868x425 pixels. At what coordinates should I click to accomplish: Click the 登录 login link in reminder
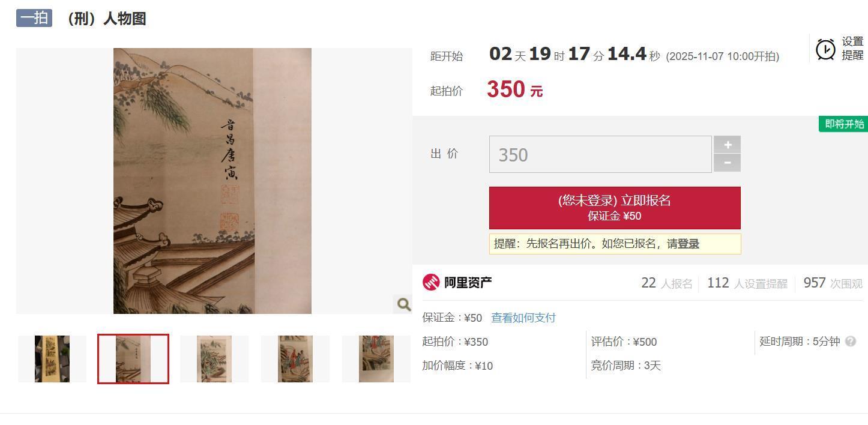coord(689,244)
